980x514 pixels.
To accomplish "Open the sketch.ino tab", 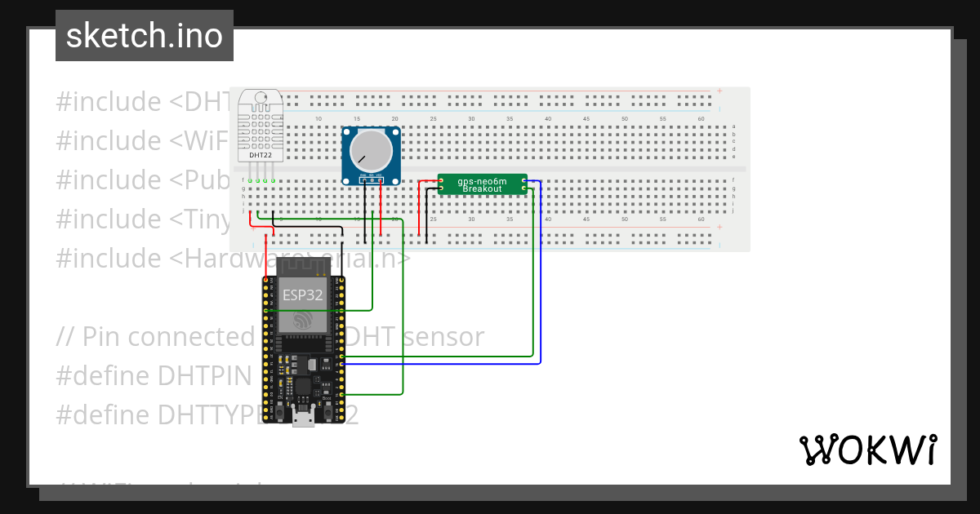I will pyautogui.click(x=144, y=35).
